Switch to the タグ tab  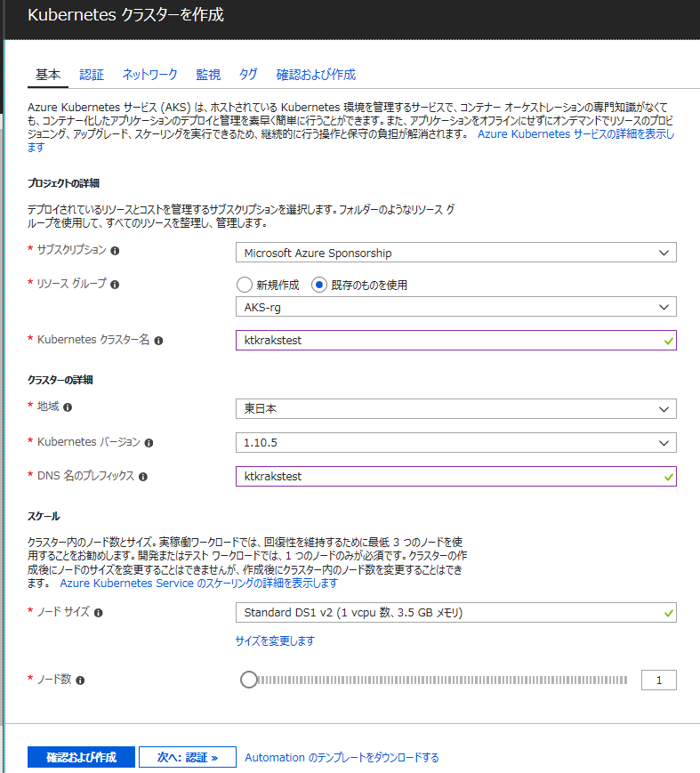click(248, 75)
